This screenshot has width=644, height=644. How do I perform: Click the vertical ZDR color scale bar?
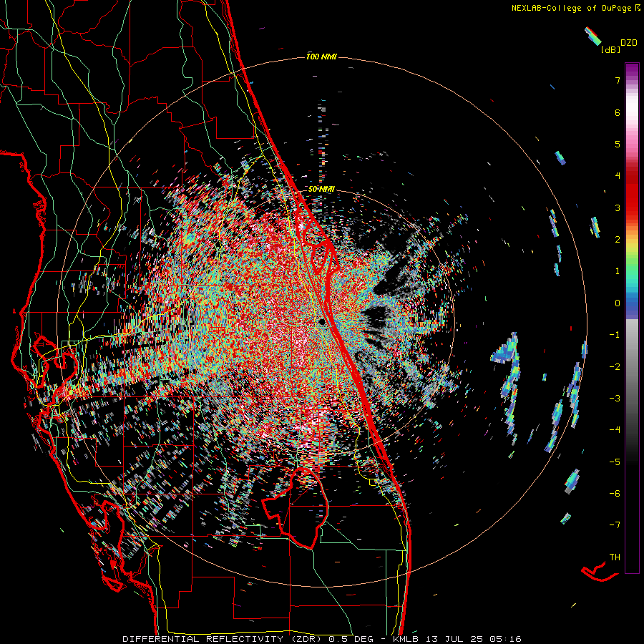point(632,318)
